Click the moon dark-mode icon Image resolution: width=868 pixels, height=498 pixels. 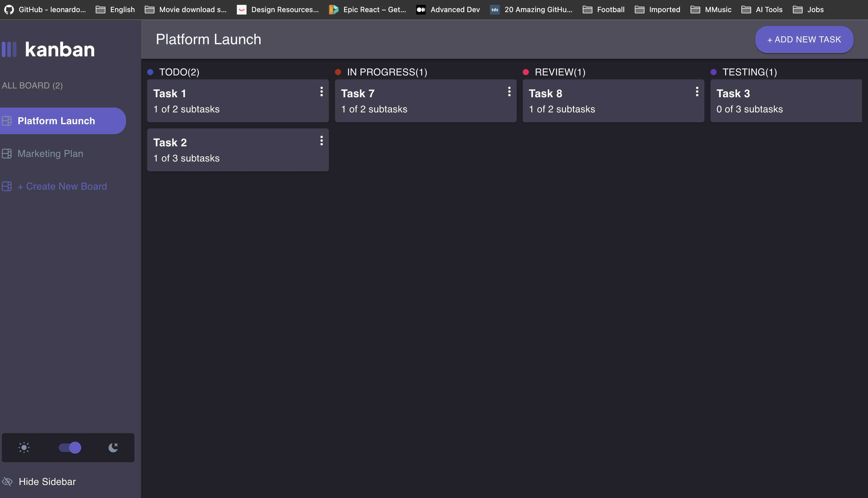tap(113, 447)
